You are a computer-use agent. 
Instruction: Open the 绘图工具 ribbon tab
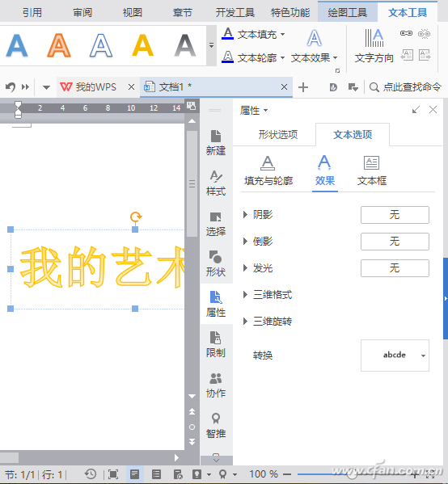pos(348,12)
